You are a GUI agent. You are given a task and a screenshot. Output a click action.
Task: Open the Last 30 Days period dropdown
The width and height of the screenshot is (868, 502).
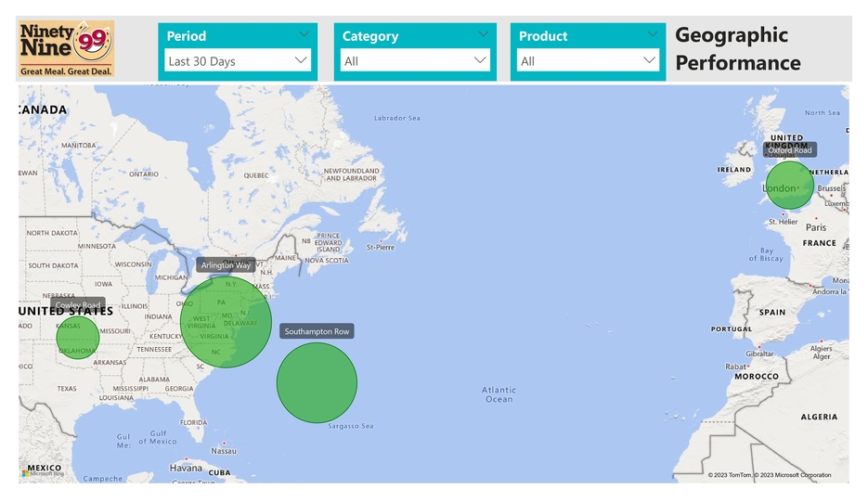[x=238, y=61]
